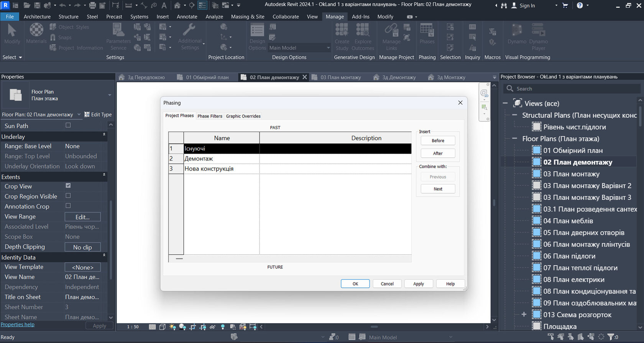Collapse the Identity Data properties section
Image resolution: width=644 pixels, height=343 pixels.
point(104,255)
